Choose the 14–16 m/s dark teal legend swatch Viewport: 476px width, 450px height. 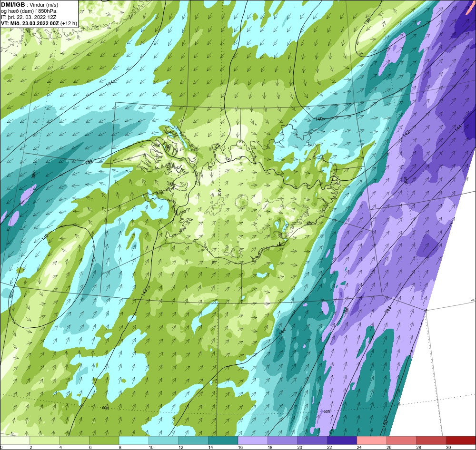(223, 440)
